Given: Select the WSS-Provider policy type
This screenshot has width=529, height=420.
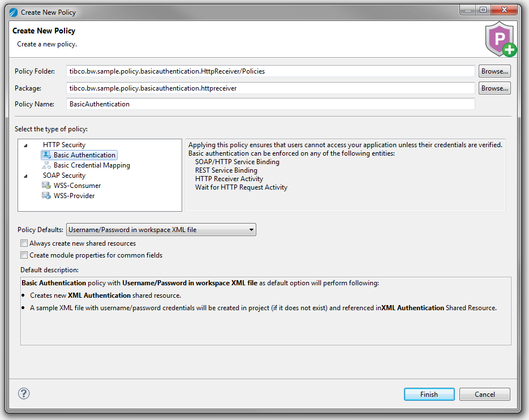Looking at the screenshot, I should pyautogui.click(x=74, y=196).
